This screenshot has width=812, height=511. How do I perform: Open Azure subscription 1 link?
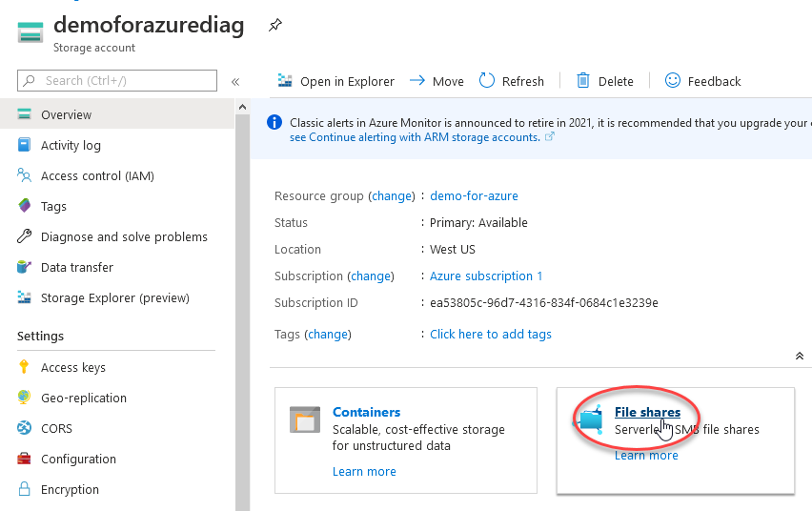486,276
